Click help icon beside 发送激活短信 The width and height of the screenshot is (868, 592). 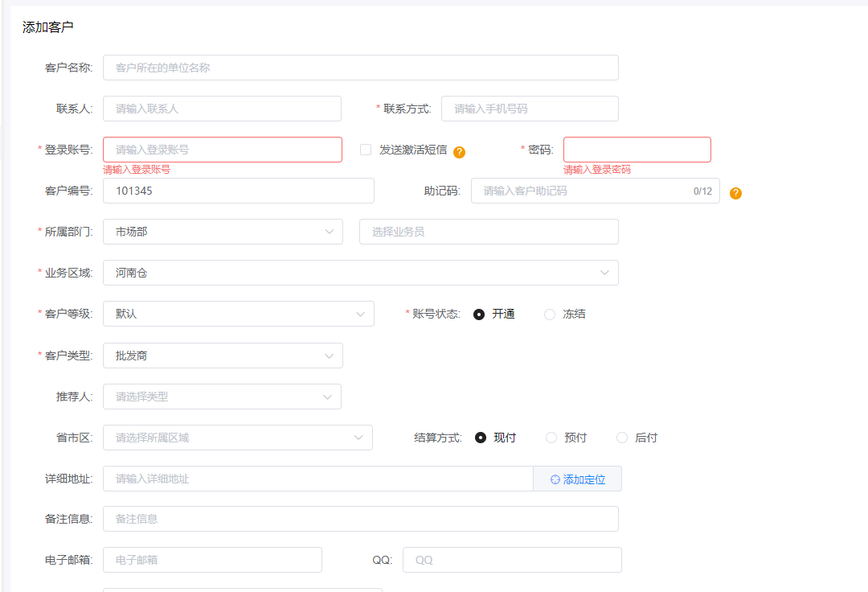pos(460,152)
